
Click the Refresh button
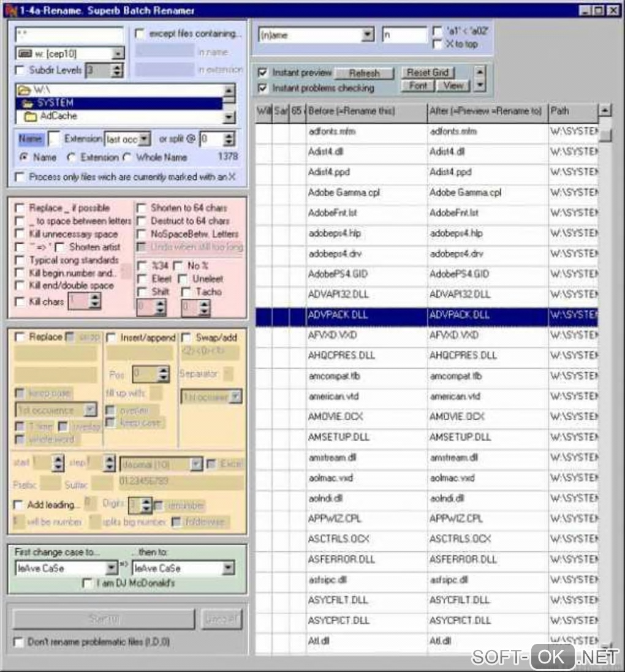tap(364, 74)
